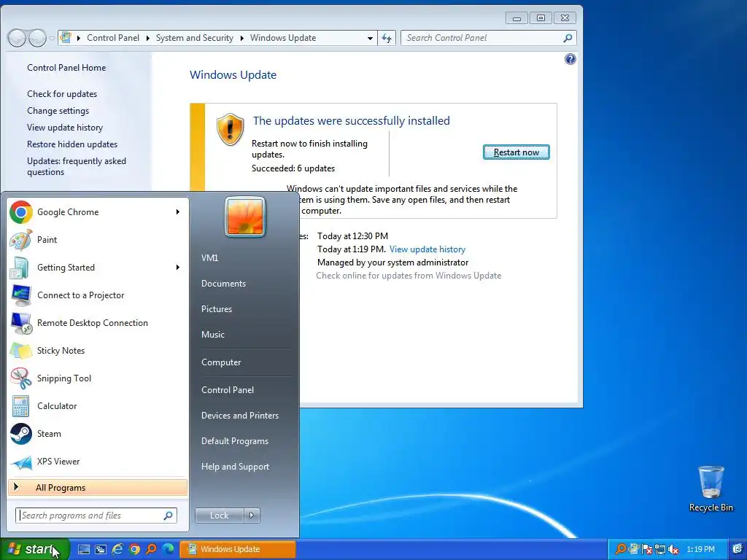The height and width of the screenshot is (560, 747).
Task: Open Computer from the Start menu
Action: click(x=221, y=362)
